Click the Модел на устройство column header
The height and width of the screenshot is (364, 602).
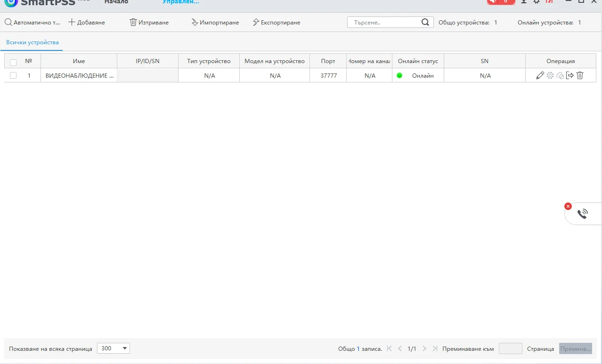click(275, 61)
